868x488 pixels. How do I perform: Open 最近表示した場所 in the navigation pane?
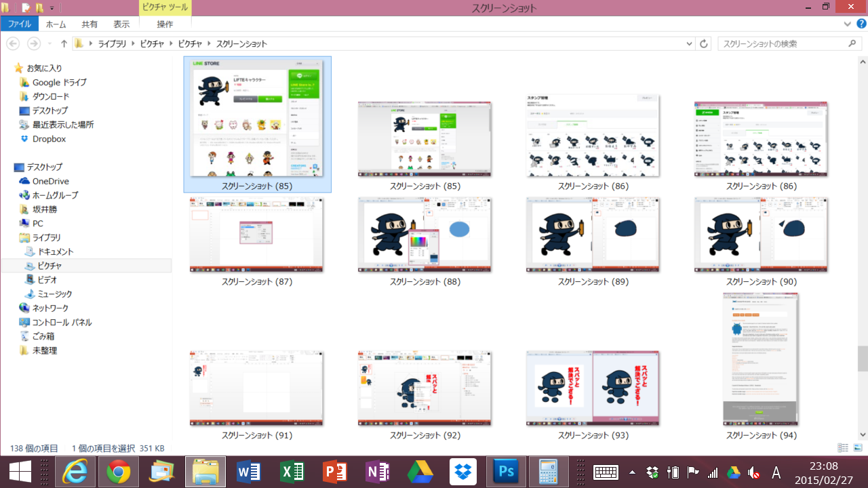tap(63, 125)
